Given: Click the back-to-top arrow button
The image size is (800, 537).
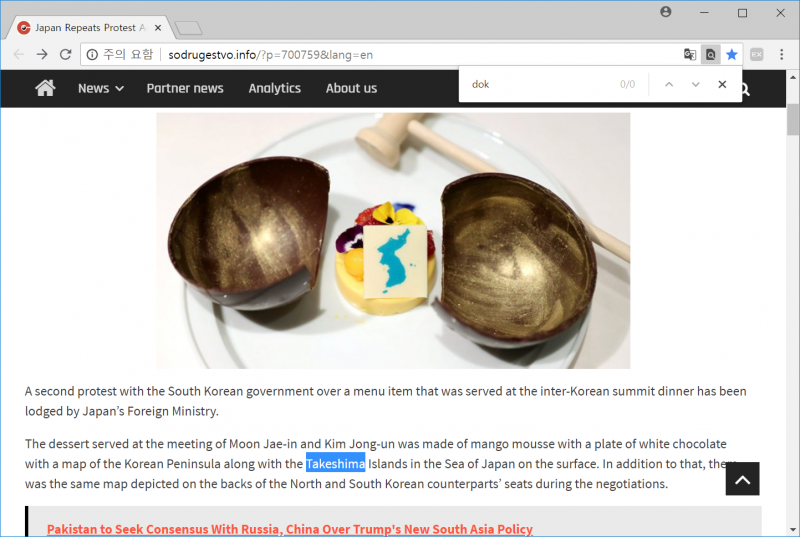Looking at the screenshot, I should [x=742, y=479].
